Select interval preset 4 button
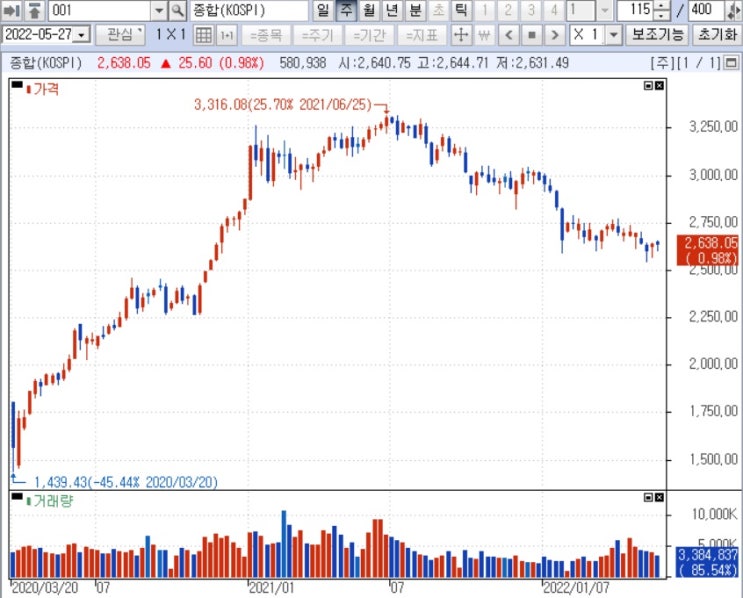 coord(554,10)
